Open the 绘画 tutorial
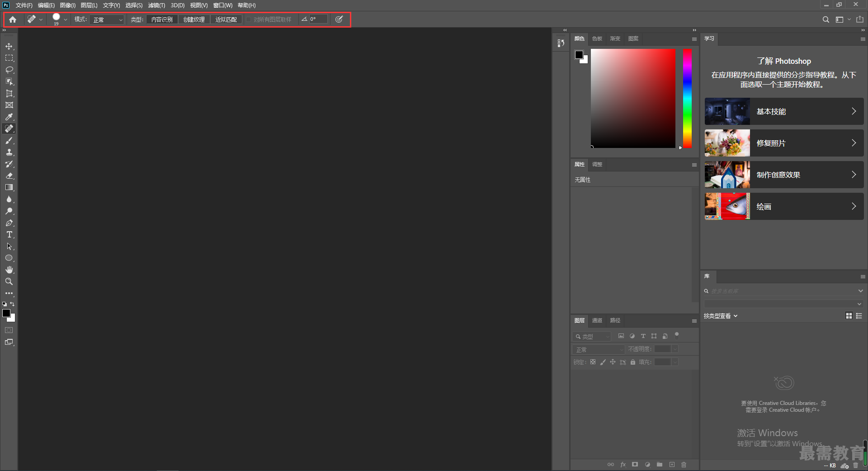 (784, 206)
